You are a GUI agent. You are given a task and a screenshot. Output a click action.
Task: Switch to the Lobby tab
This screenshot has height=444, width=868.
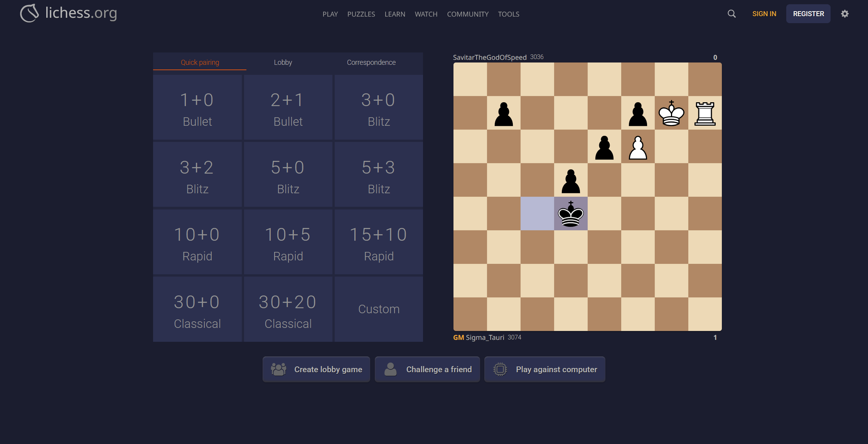pos(283,62)
